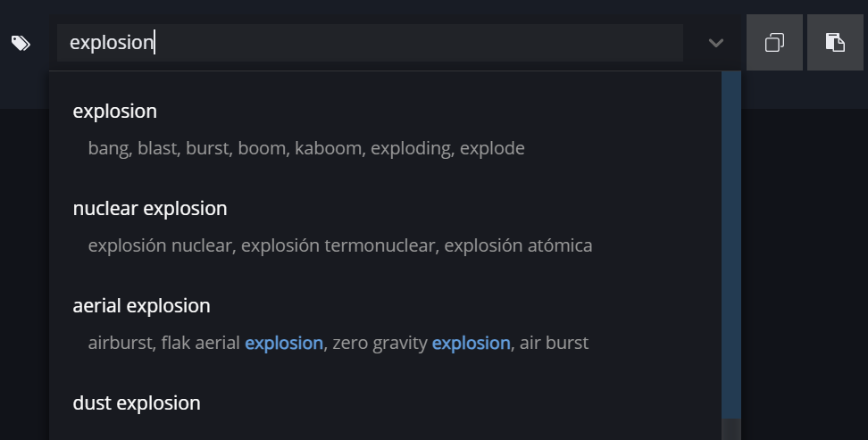The width and height of the screenshot is (868, 440).
Task: Click the scrollbar thumb at list bottom
Action: tap(730, 429)
